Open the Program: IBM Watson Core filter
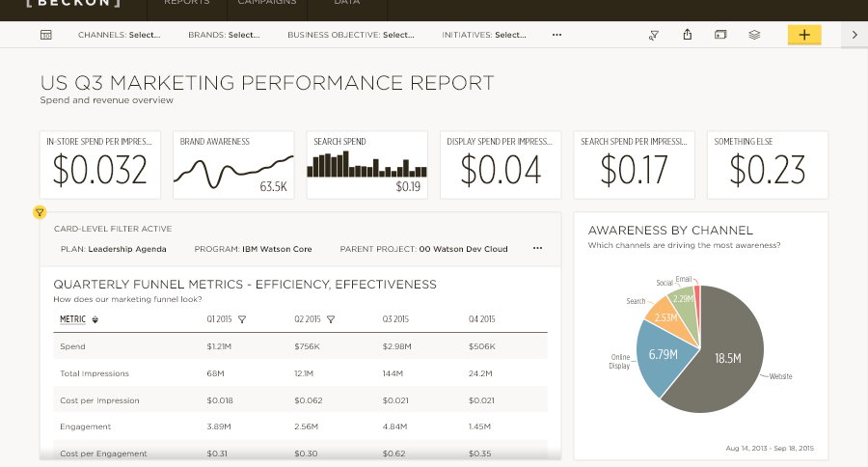This screenshot has width=868, height=467. tap(253, 249)
